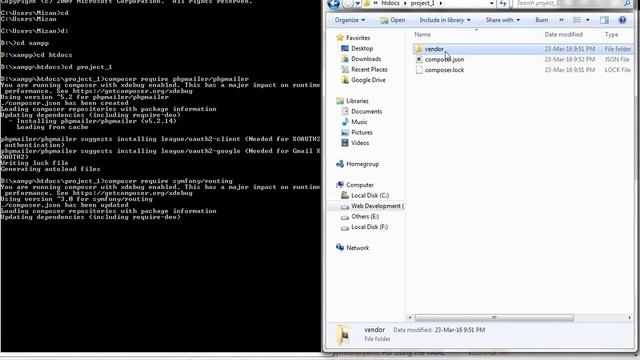Click the Pictures library icon

pyautogui.click(x=345, y=133)
